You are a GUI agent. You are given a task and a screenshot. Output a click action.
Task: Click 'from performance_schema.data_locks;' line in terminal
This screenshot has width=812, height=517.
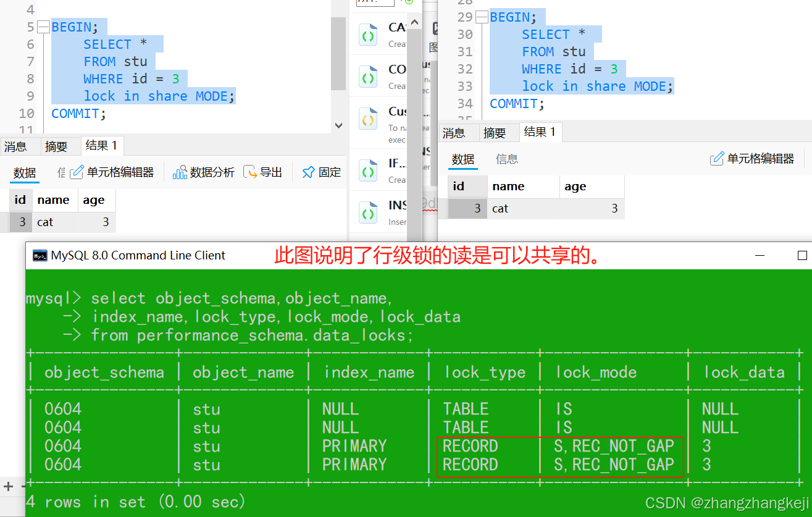(252, 335)
